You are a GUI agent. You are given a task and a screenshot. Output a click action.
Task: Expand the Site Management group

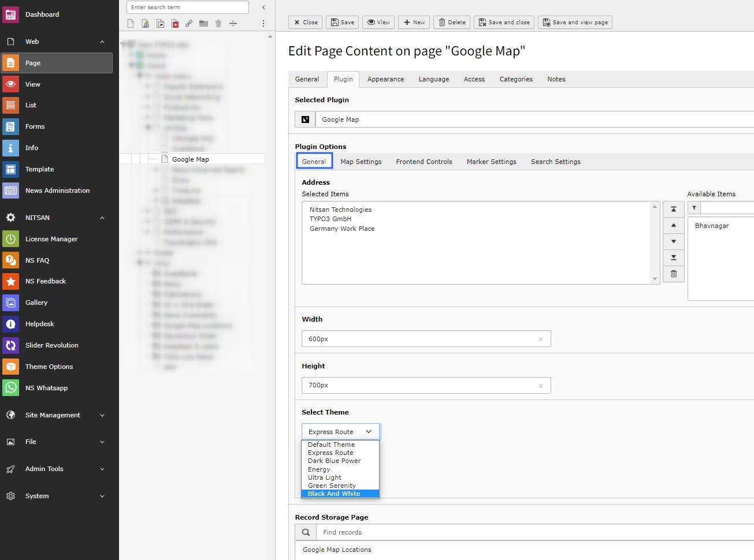(x=102, y=415)
